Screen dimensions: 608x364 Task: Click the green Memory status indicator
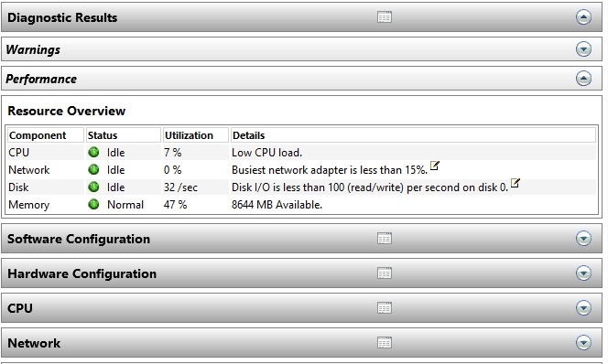(93, 204)
